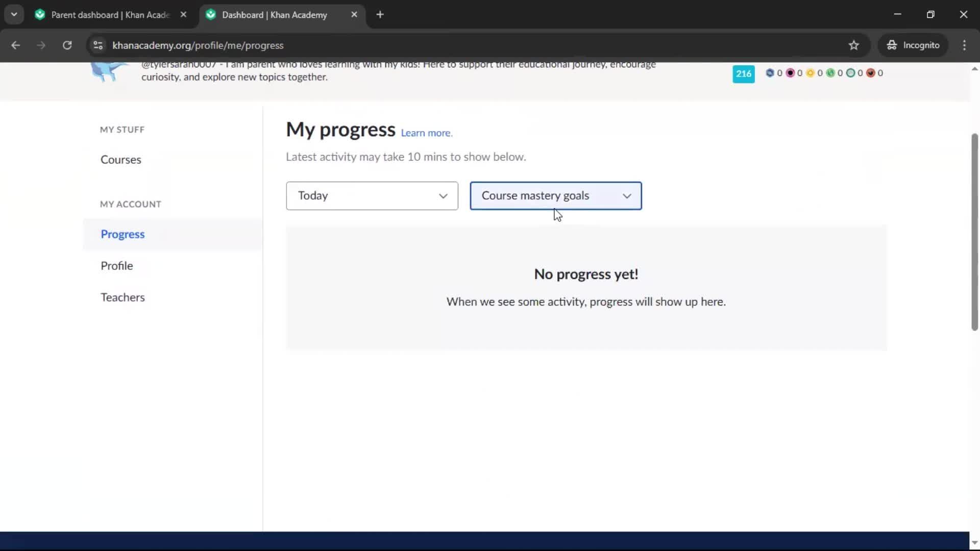Click the green sun badge icon
Image resolution: width=980 pixels, height=551 pixels.
830,73
